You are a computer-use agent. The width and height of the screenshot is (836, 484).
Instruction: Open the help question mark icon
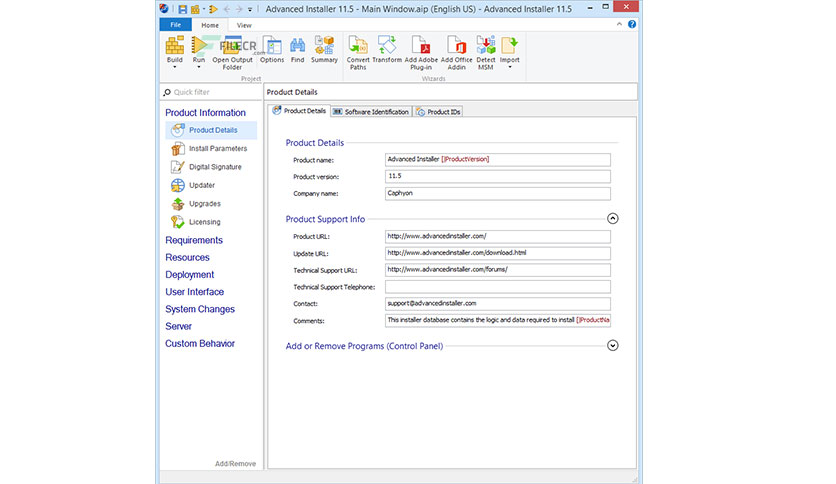pos(632,24)
